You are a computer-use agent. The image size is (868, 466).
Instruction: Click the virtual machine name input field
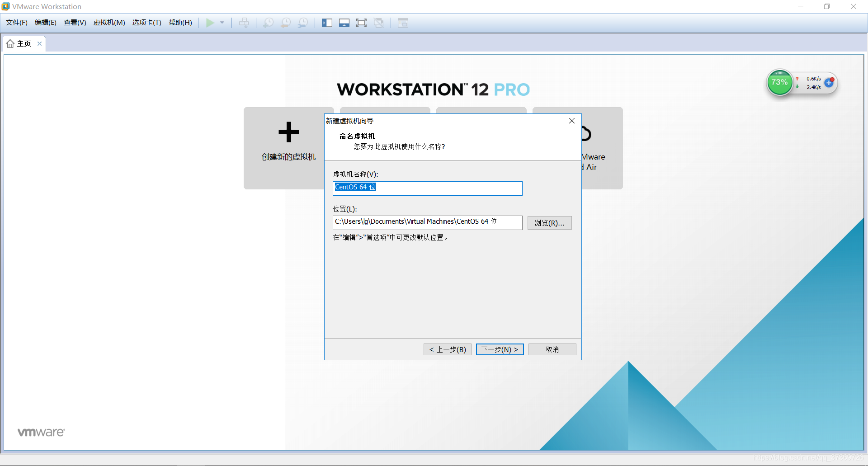427,188
